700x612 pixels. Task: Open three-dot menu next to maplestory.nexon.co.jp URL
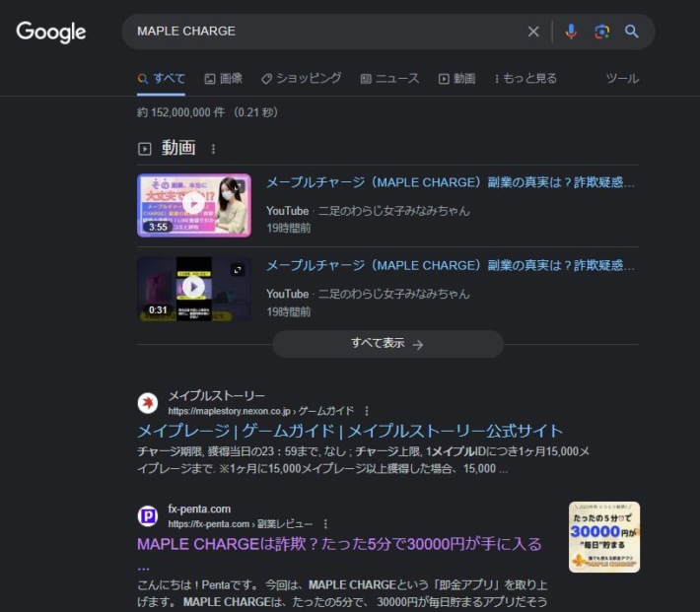point(367,411)
